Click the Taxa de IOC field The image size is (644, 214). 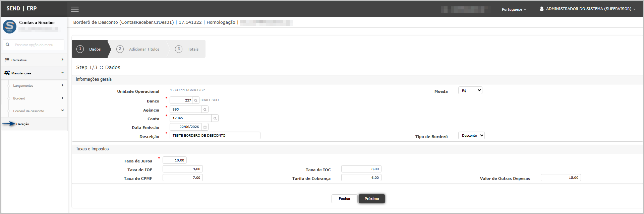(361, 169)
